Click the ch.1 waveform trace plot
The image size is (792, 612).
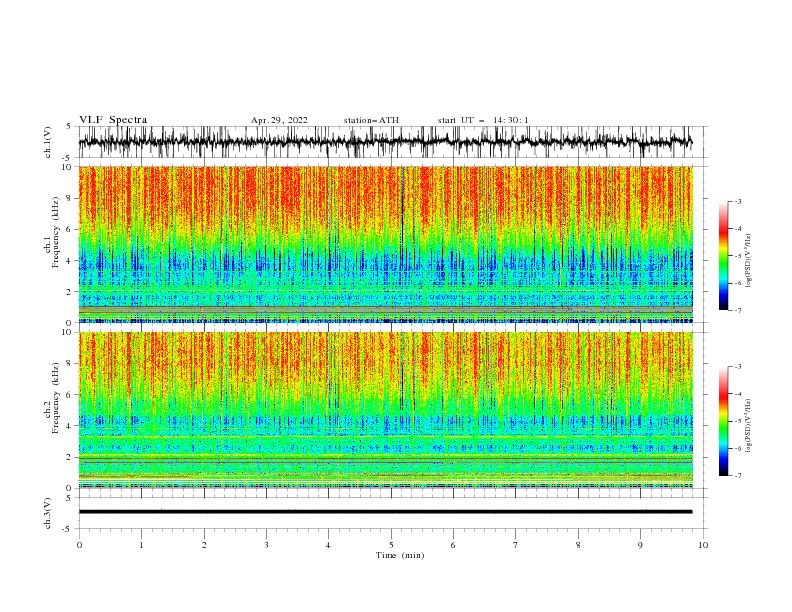(x=385, y=142)
